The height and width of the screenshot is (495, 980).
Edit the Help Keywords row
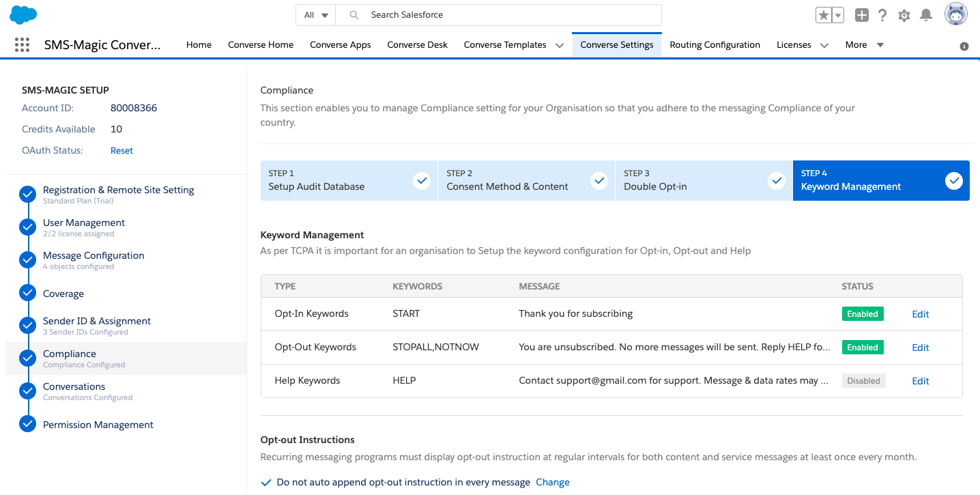click(x=921, y=381)
